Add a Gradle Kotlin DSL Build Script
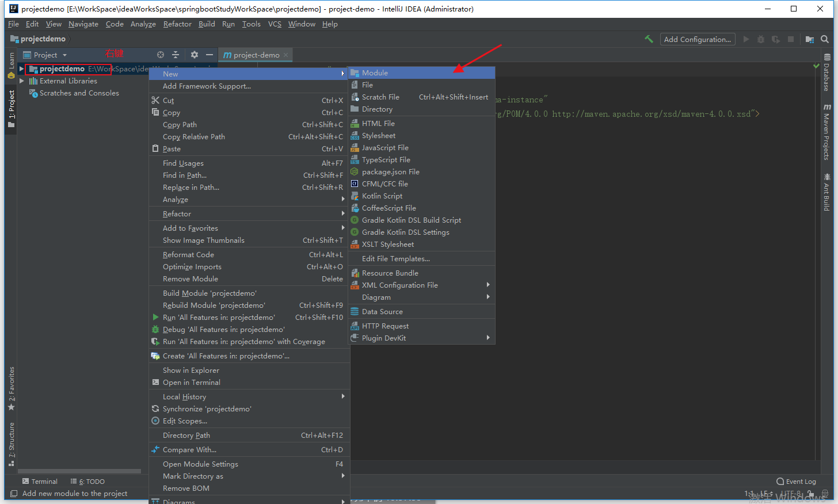The image size is (838, 504). click(x=422, y=220)
